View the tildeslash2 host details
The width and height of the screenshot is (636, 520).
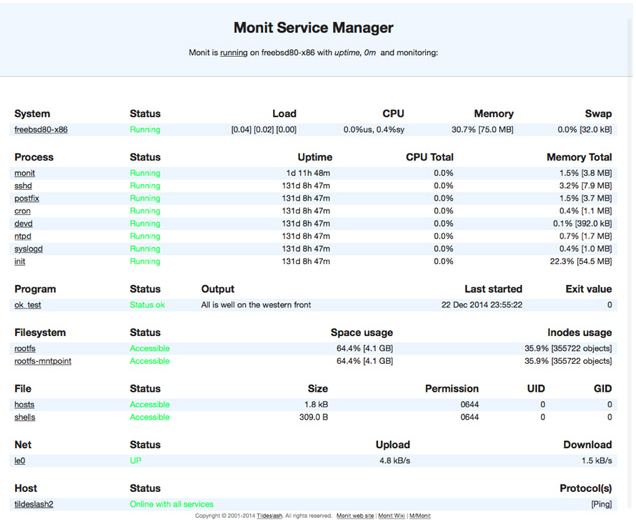[x=34, y=504]
